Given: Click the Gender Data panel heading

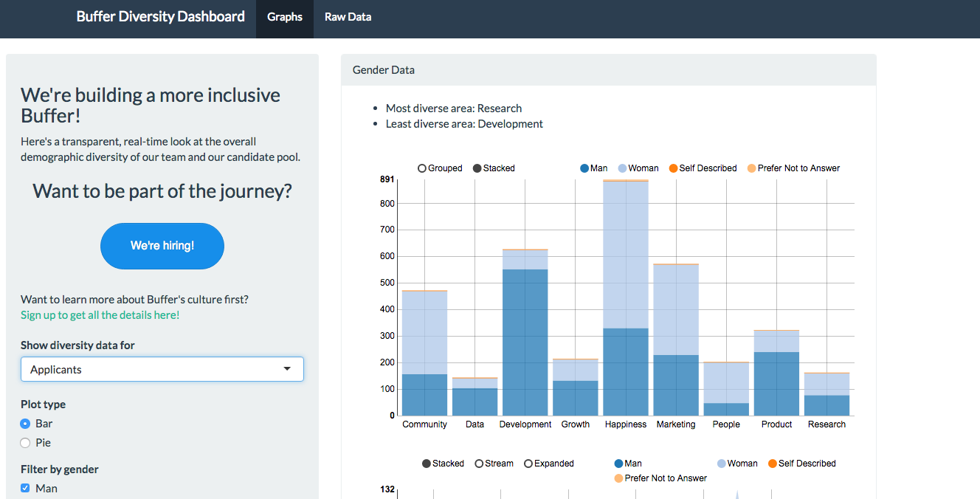Looking at the screenshot, I should click(384, 70).
